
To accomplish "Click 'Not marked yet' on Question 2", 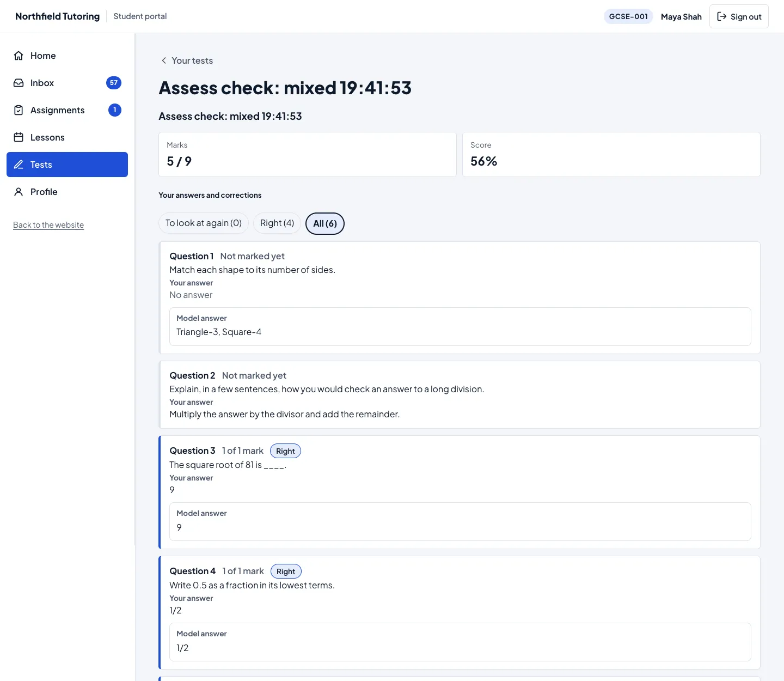I will coord(254,375).
